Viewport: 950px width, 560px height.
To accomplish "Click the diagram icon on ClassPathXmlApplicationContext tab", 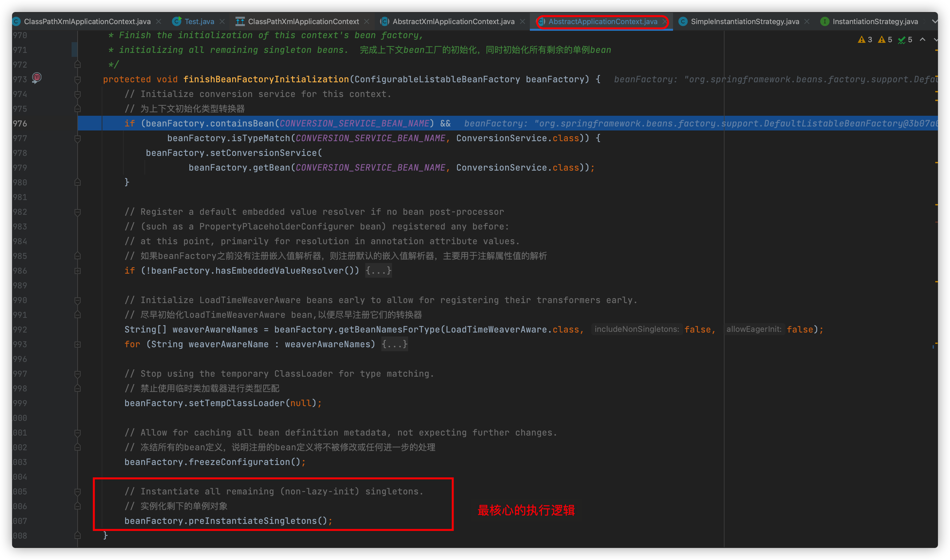I will tap(240, 21).
